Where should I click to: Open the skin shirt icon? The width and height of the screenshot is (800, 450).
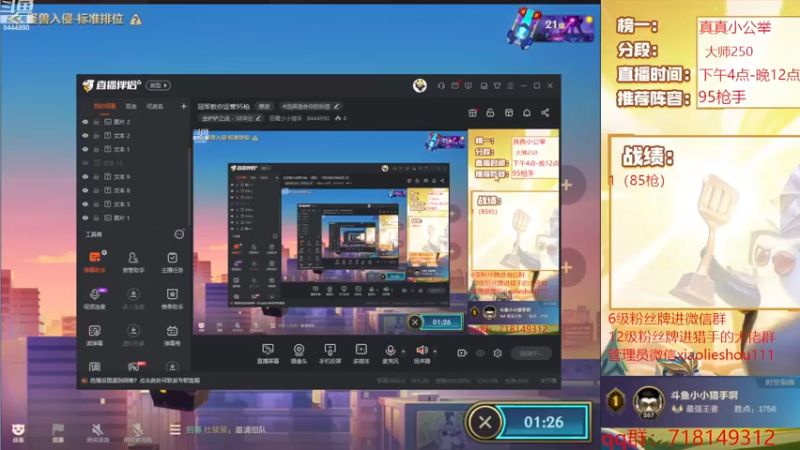pos(497,86)
